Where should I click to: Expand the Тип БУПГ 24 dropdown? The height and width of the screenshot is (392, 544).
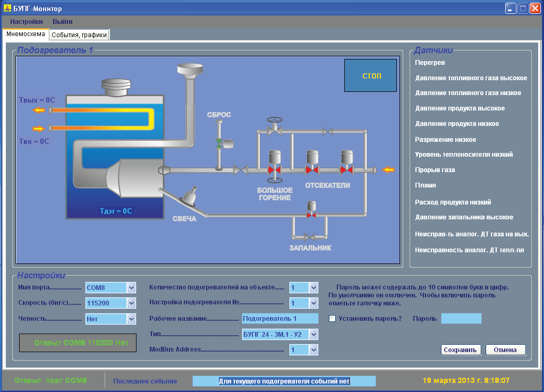313,335
